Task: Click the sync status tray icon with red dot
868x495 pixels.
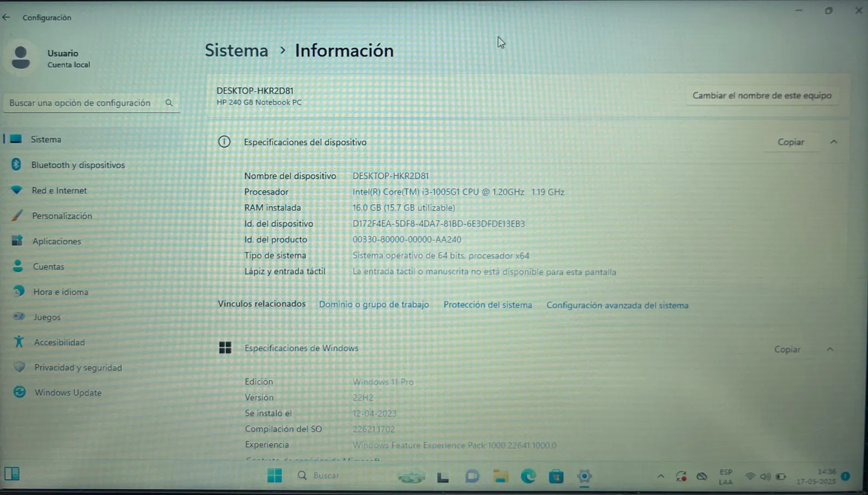Action: pyautogui.click(x=681, y=477)
